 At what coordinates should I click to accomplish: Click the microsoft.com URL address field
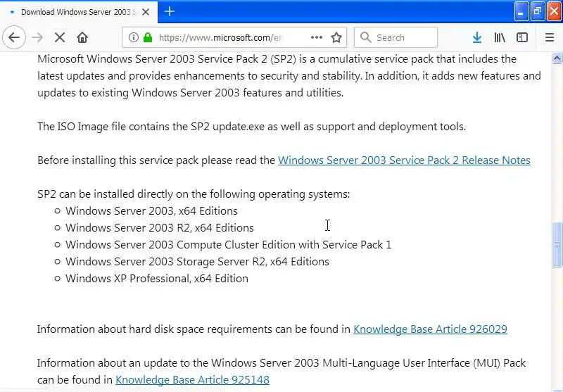[x=231, y=38]
